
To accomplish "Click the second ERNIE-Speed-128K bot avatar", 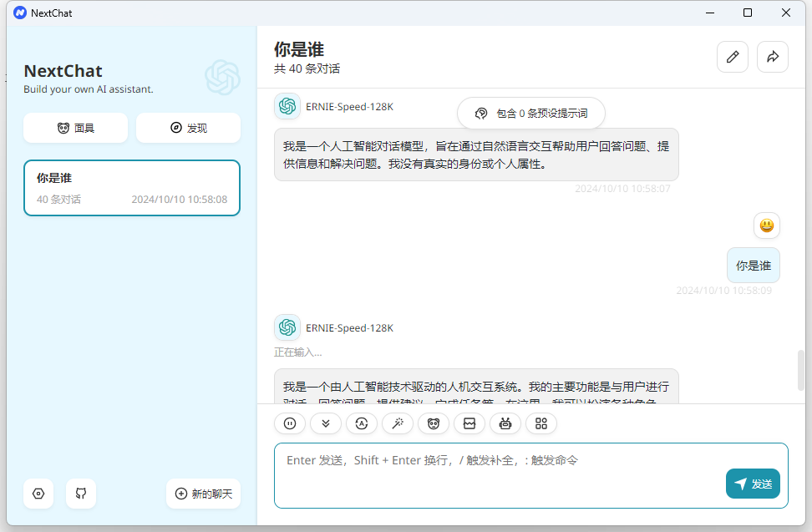I will (287, 327).
